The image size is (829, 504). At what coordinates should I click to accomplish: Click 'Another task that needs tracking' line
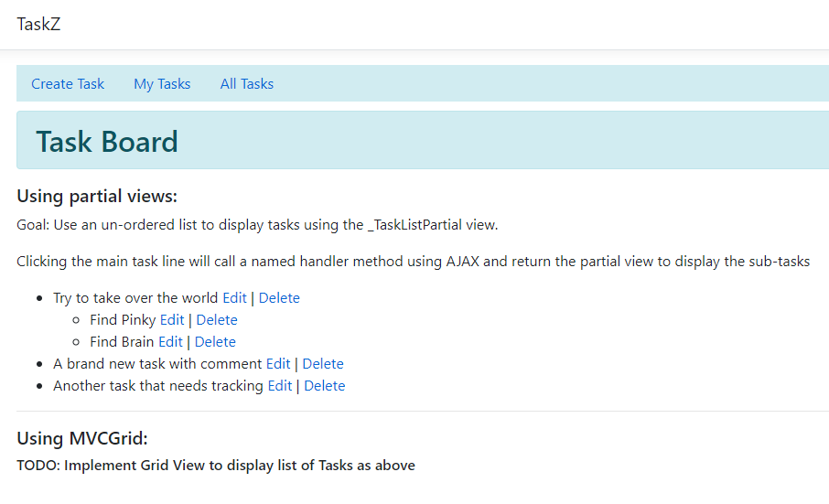pyautogui.click(x=158, y=386)
